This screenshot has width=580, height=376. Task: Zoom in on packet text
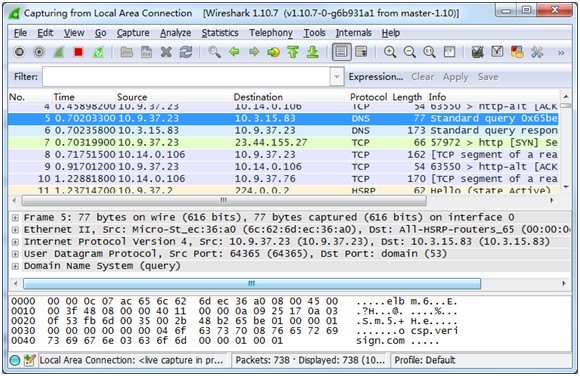coord(390,52)
